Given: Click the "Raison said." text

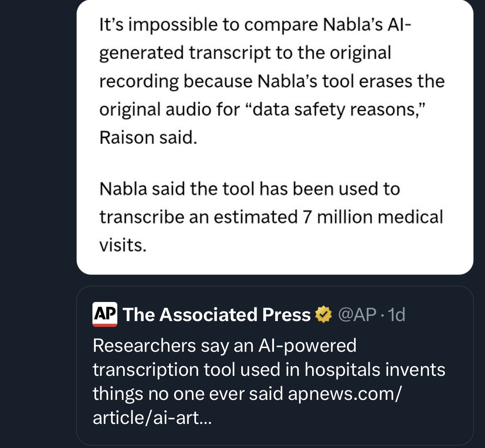Looking at the screenshot, I should (148, 137).
